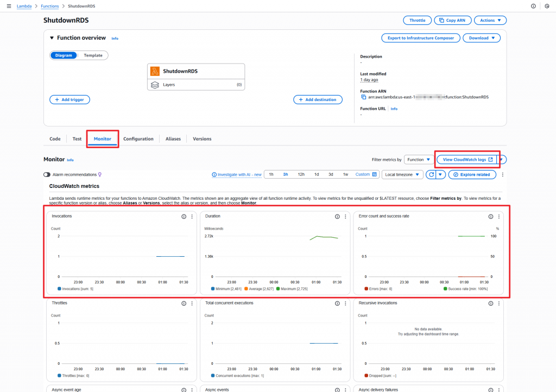This screenshot has width=556, height=392.
Task: Click the Add trigger button
Action: (x=69, y=100)
